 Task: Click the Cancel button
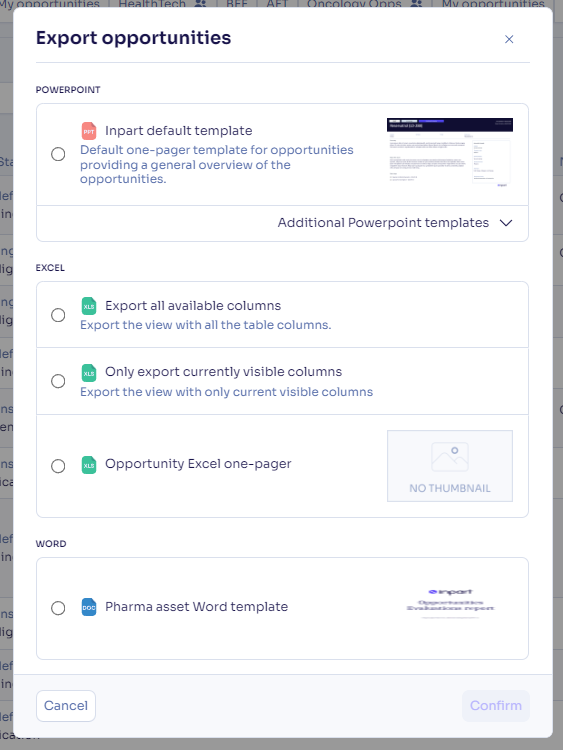point(66,706)
